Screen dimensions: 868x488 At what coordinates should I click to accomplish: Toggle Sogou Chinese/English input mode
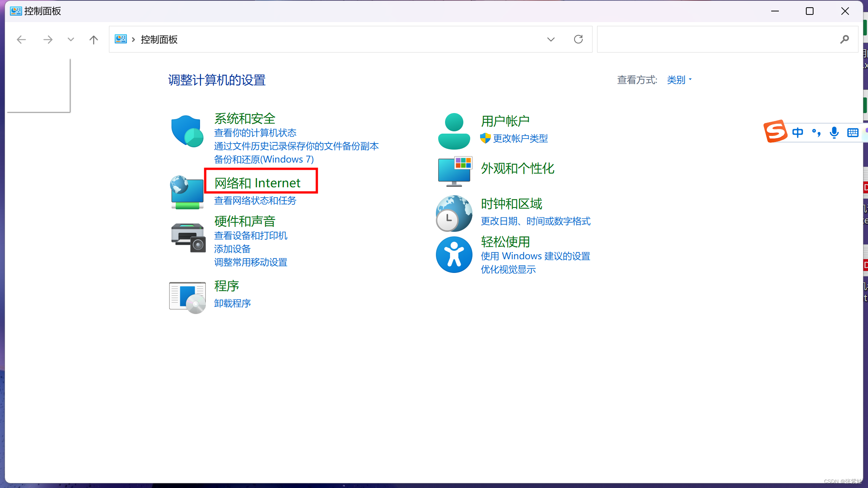(797, 132)
